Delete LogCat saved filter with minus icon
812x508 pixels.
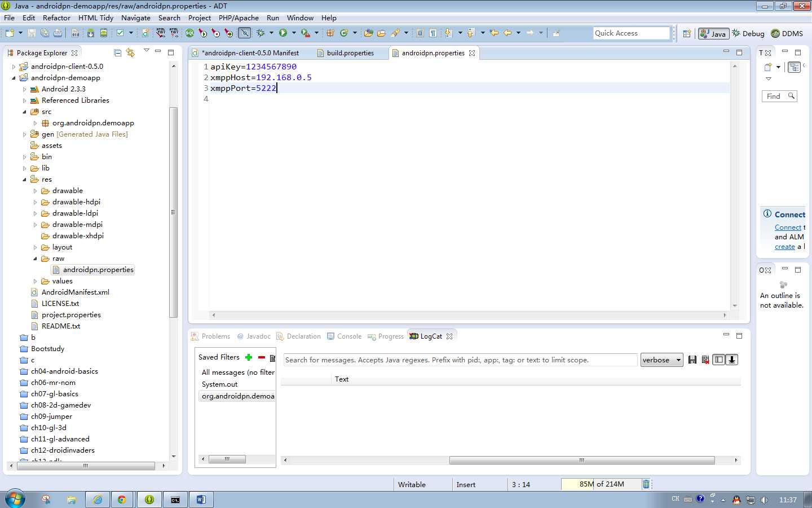click(262, 357)
